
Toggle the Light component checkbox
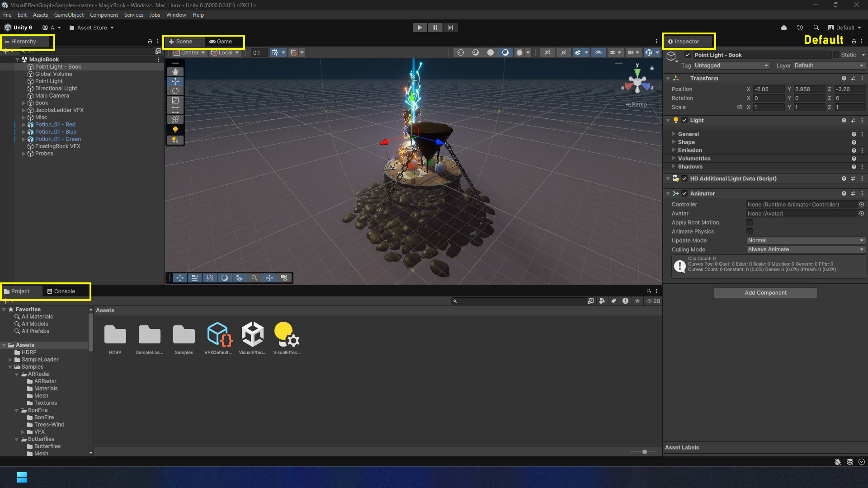(x=684, y=121)
